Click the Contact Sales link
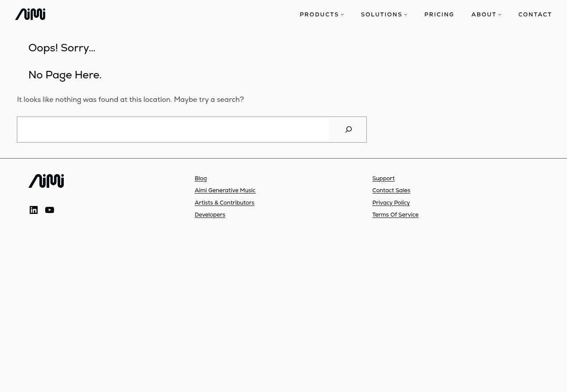 pos(391,190)
